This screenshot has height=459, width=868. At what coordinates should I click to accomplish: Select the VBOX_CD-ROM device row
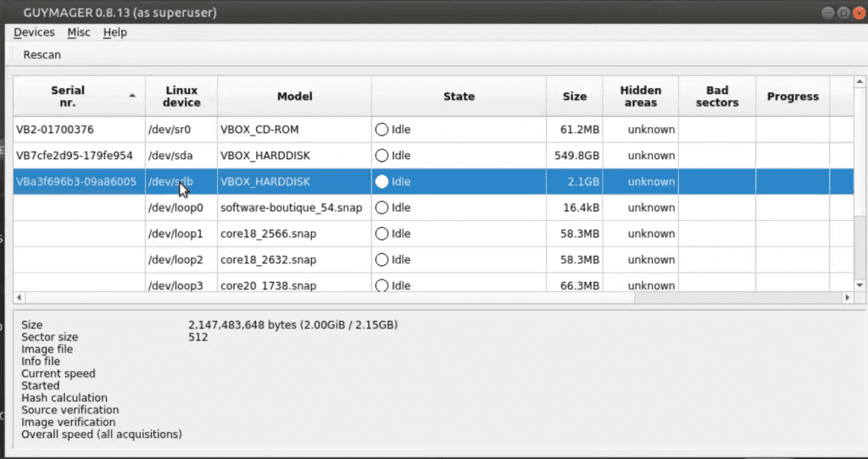click(433, 130)
